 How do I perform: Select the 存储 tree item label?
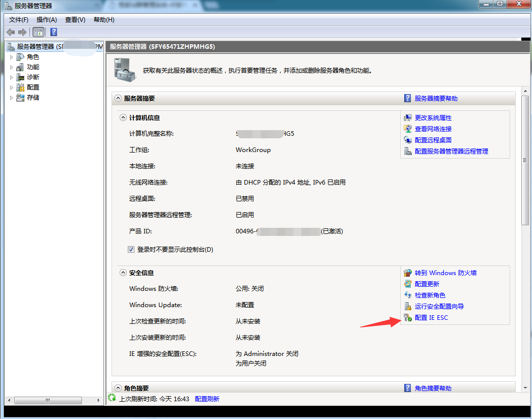point(33,98)
